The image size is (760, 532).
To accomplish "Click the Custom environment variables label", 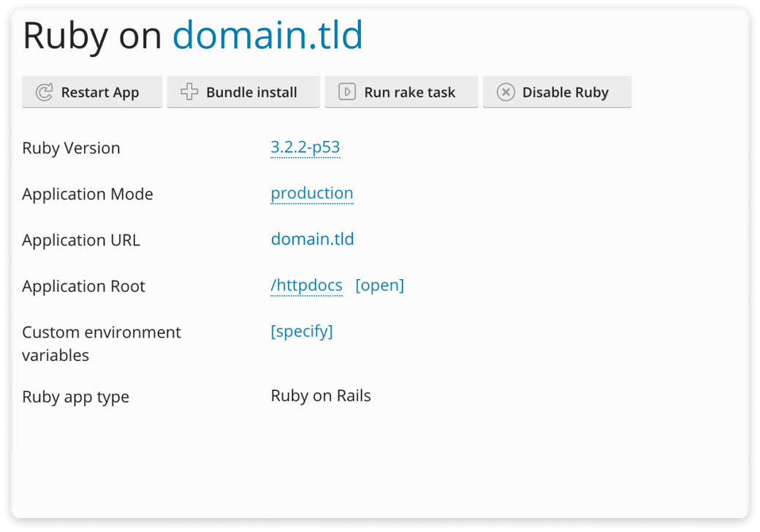I will tap(101, 343).
